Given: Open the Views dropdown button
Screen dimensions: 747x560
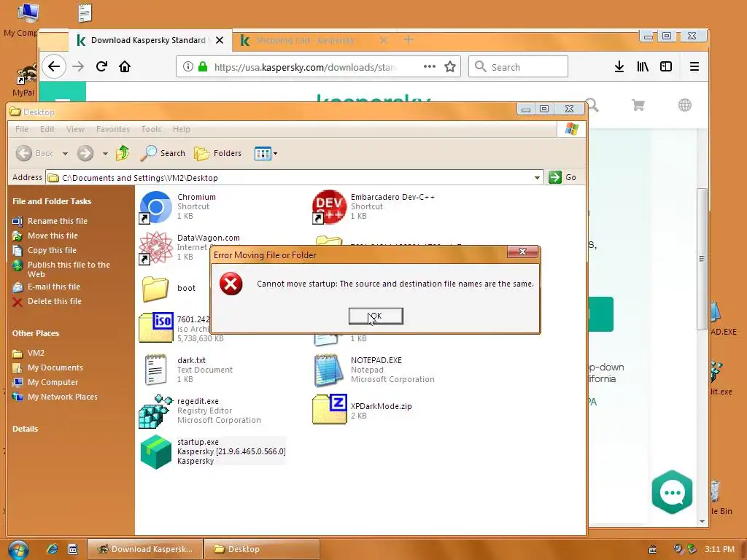Looking at the screenshot, I should (x=266, y=153).
